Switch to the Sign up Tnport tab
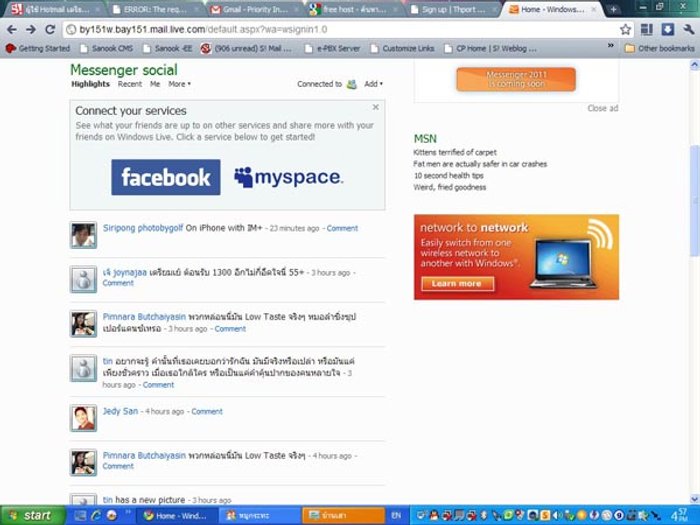Viewport: 700px width, 525px height. point(454,9)
